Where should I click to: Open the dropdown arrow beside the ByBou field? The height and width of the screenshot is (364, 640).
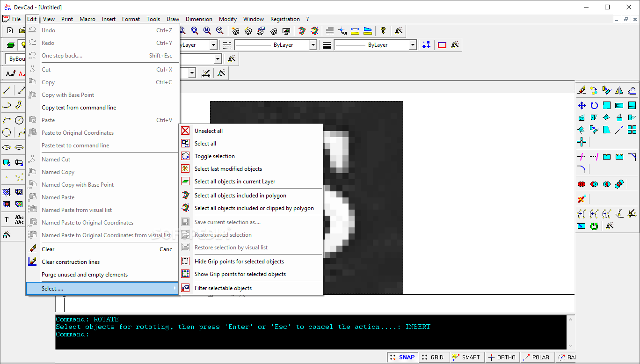tap(217, 59)
